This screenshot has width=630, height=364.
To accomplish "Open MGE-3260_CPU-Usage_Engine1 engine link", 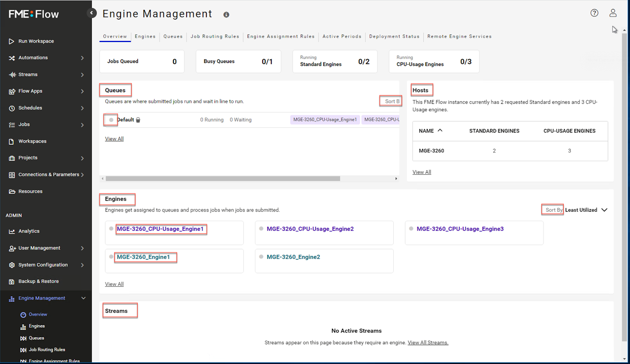I will [x=160, y=229].
